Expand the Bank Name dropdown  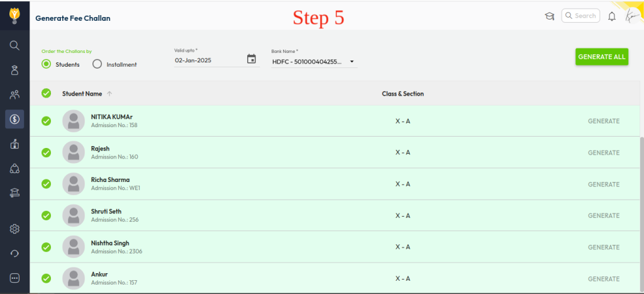click(352, 62)
